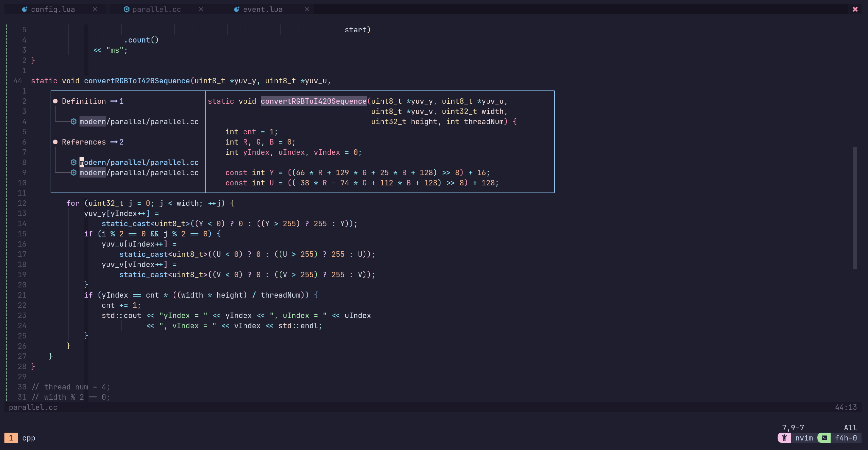Close the config.lua tab
The width and height of the screenshot is (868, 450).
click(x=95, y=10)
